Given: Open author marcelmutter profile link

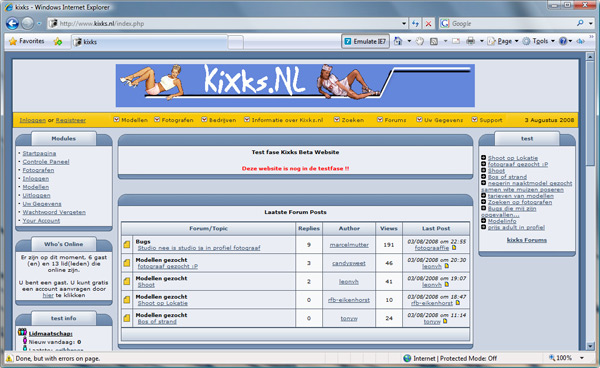Looking at the screenshot, I should pos(349,245).
